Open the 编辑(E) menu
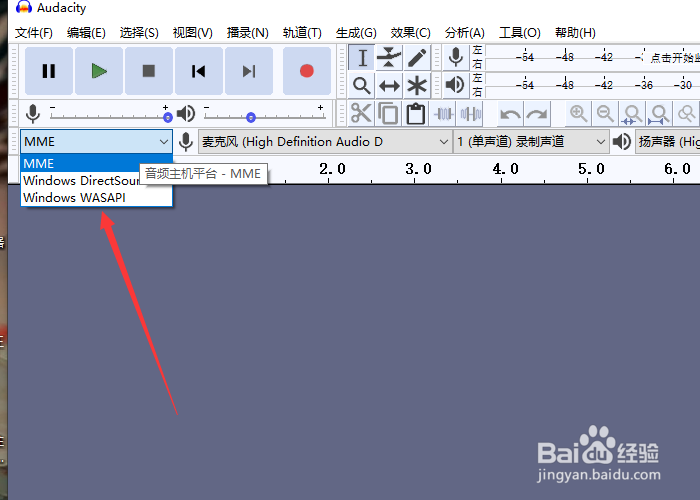The image size is (700, 500). click(x=86, y=33)
